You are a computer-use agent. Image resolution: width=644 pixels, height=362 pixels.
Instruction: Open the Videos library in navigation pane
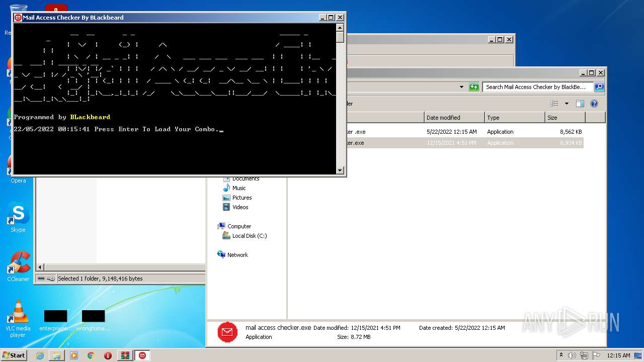pyautogui.click(x=236, y=207)
